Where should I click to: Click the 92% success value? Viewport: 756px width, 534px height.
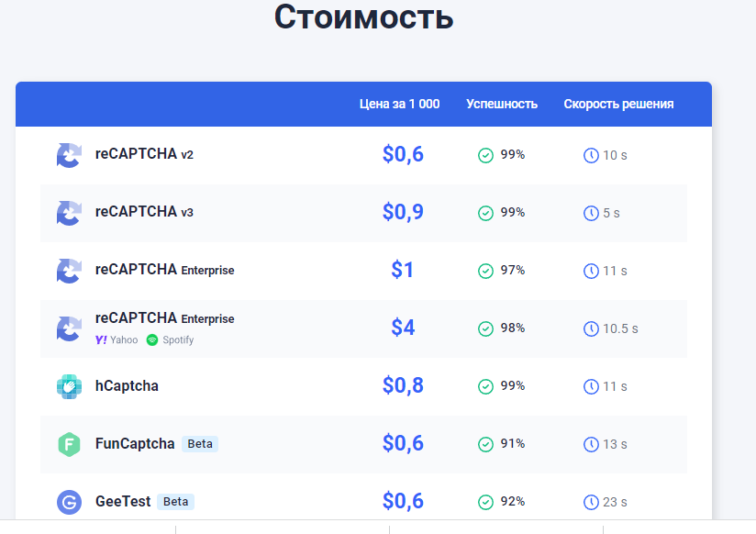(x=513, y=502)
